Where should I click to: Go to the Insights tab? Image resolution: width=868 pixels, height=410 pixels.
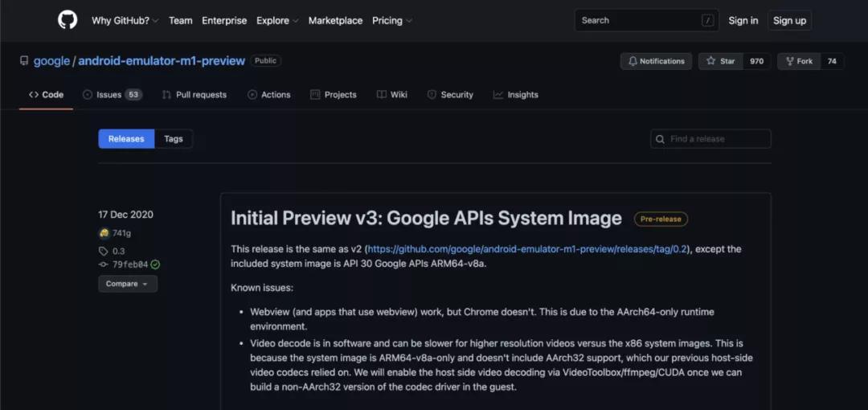(515, 95)
